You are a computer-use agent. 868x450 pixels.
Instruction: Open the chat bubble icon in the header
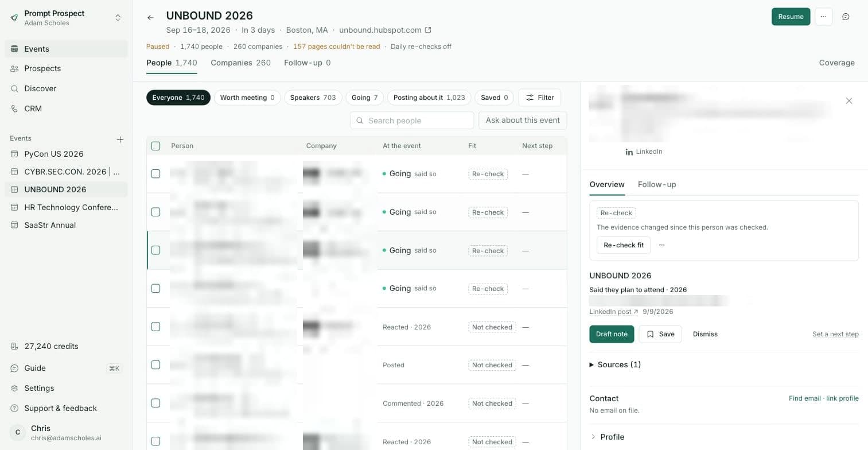(x=846, y=17)
